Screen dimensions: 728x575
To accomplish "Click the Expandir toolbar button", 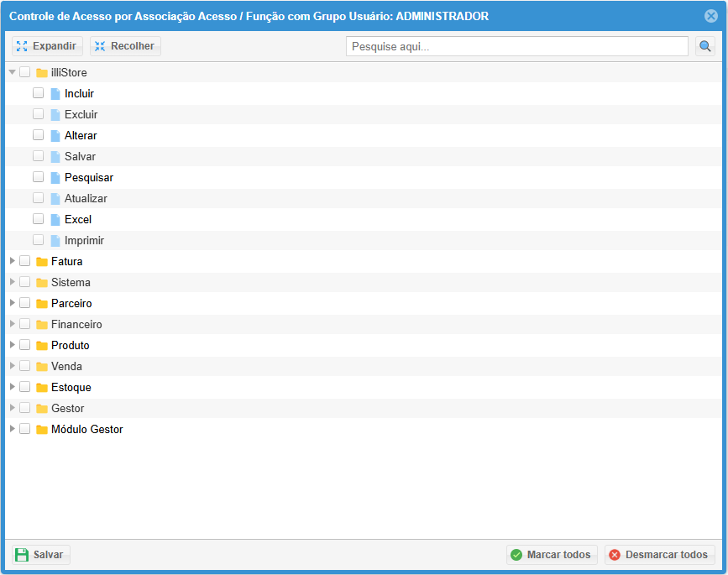I will [47, 46].
